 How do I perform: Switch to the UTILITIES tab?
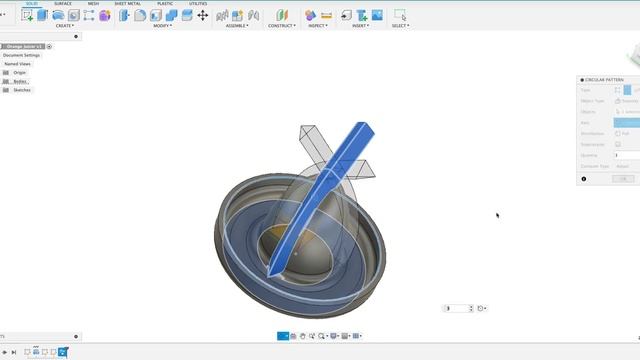[198, 4]
